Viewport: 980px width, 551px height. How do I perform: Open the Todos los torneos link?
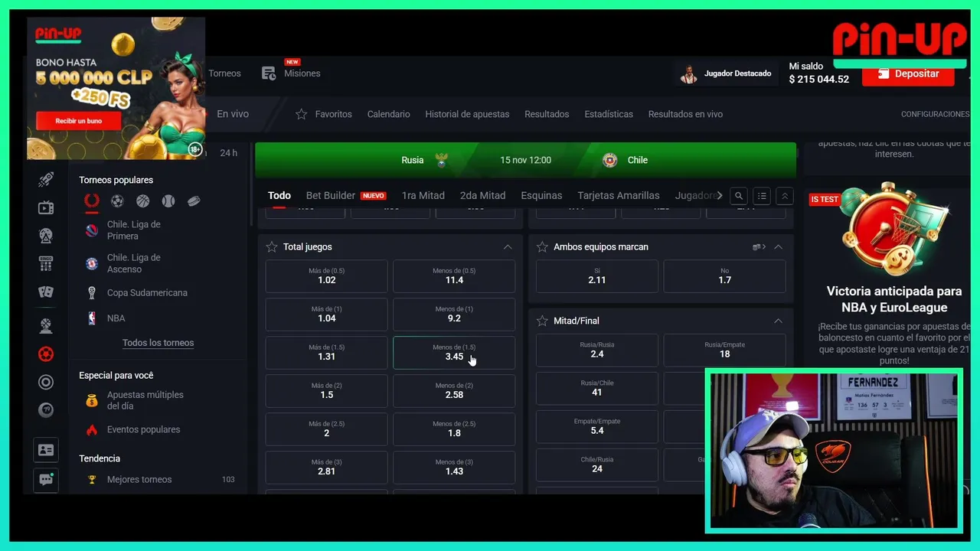click(x=158, y=343)
